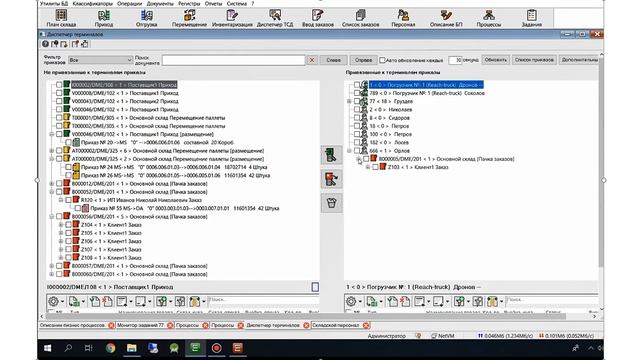Image resolution: width=640 pixels, height=360 pixels.
Task: Expand the B000060/DME/201 tree node
Action: coord(52,274)
